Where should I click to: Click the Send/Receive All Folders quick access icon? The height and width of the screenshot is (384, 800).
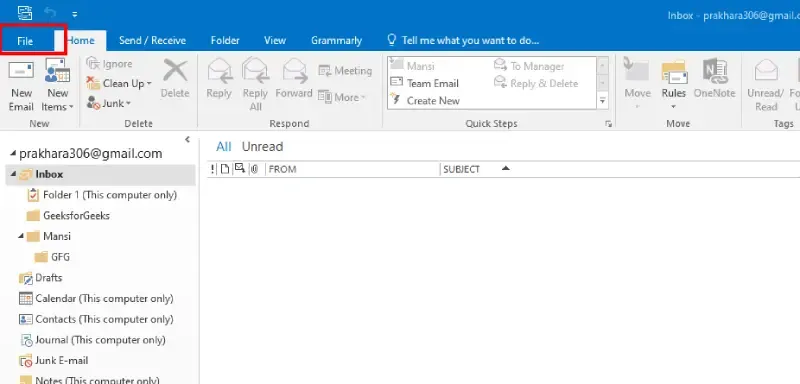click(x=24, y=13)
